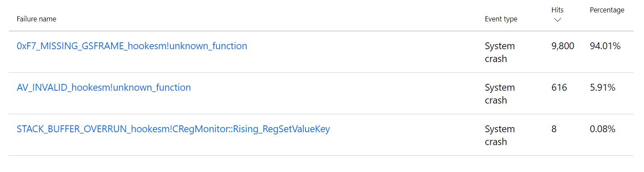The height and width of the screenshot is (172, 644).
Task: Sort by the Event type column header
Action: coord(501,19)
